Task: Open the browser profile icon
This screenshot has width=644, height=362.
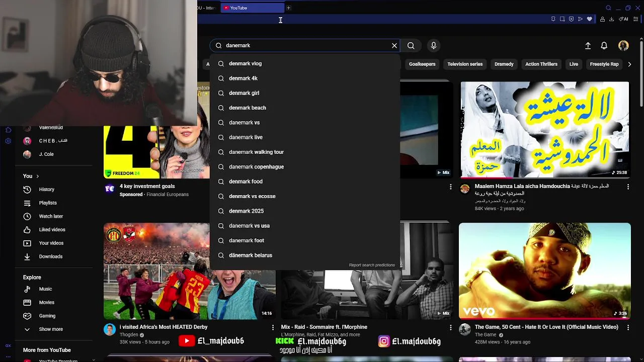Action: 603,19
